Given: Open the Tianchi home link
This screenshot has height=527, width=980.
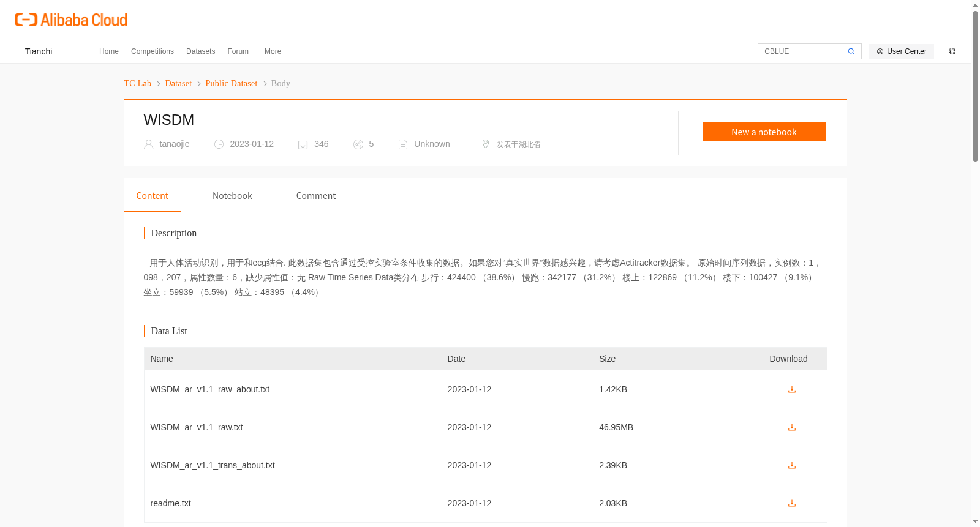Looking at the screenshot, I should coord(39,51).
